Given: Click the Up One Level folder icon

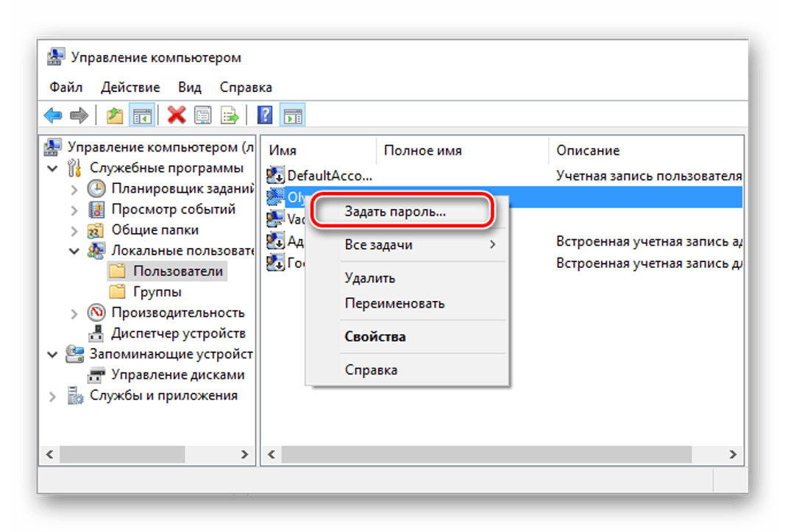Looking at the screenshot, I should tap(115, 115).
